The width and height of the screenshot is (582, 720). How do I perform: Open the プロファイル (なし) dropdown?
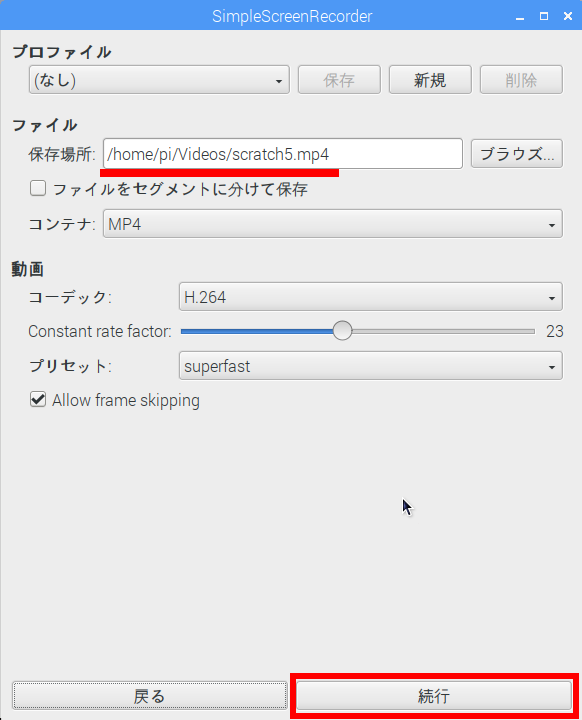[159, 80]
